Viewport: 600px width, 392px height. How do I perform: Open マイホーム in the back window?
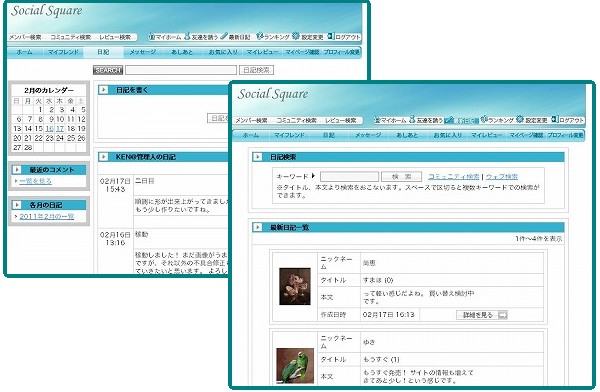(165, 37)
